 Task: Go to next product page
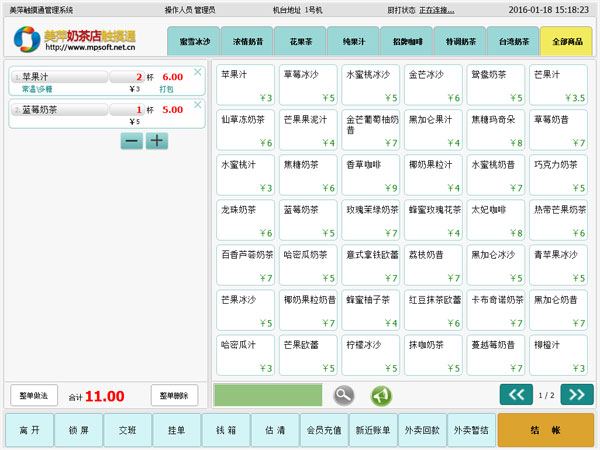(x=576, y=395)
